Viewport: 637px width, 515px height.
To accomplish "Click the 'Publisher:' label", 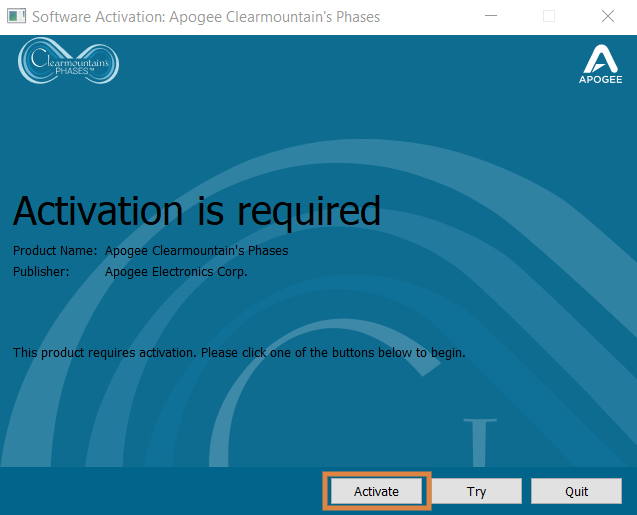I will coord(41,271).
